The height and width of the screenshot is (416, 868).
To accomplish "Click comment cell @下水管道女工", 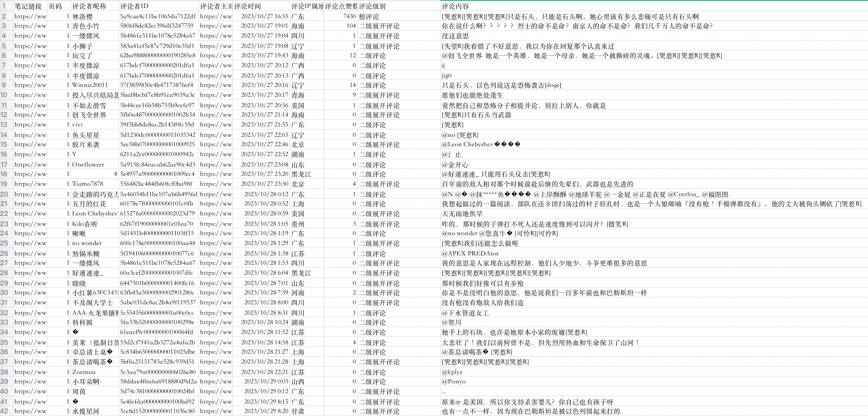I will pos(654,313).
